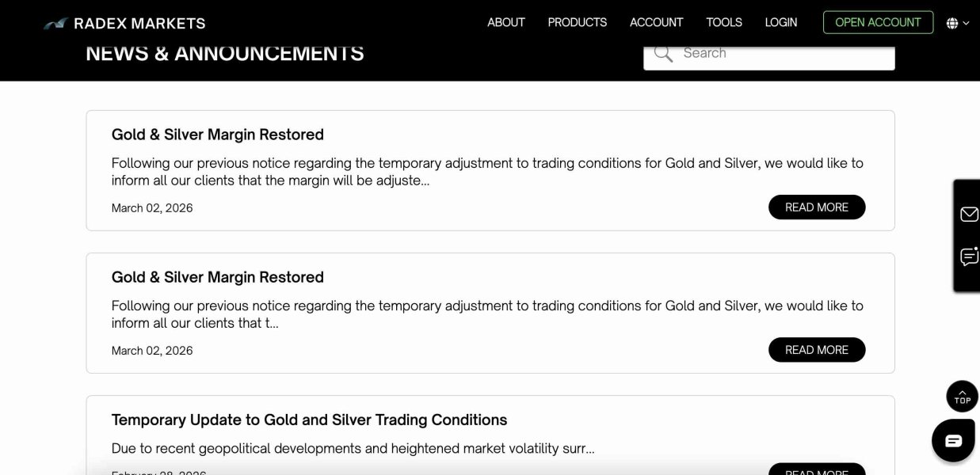This screenshot has width=980, height=475.
Task: Click the magnifier icon in search box
Action: point(663,53)
